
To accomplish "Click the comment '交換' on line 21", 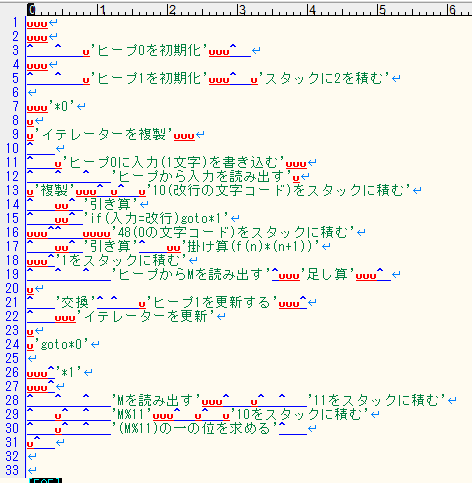I will click(76, 303).
